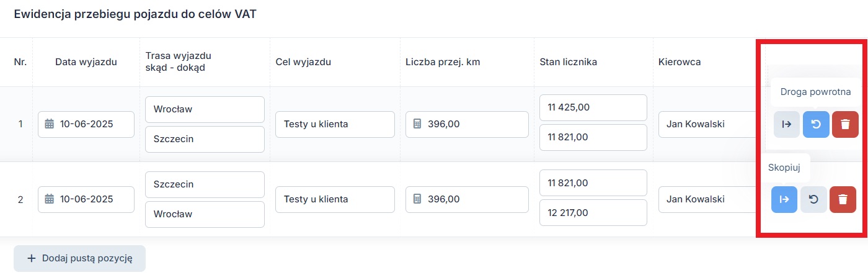Delete row 2 with the red trash icon
This screenshot has height=275, width=868.
click(843, 199)
